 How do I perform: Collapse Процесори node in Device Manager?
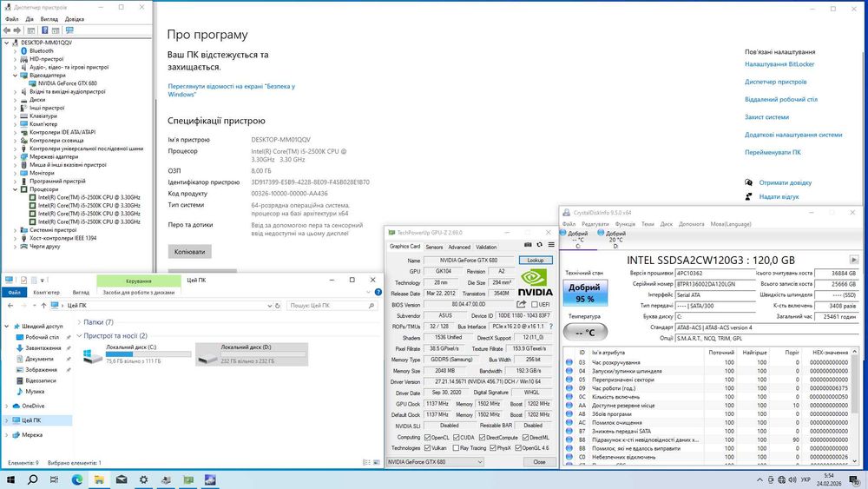(x=16, y=189)
